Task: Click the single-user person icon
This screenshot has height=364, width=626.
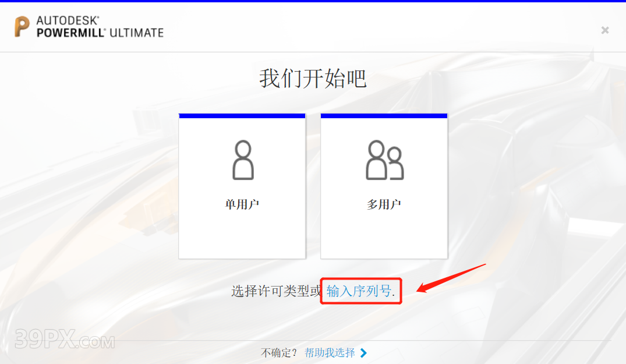Action: pos(243,160)
